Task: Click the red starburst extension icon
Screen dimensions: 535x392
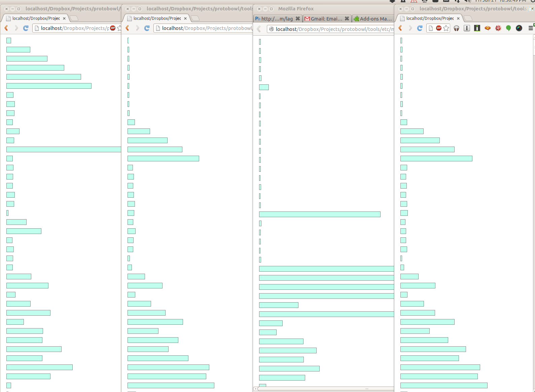Action: (498, 28)
